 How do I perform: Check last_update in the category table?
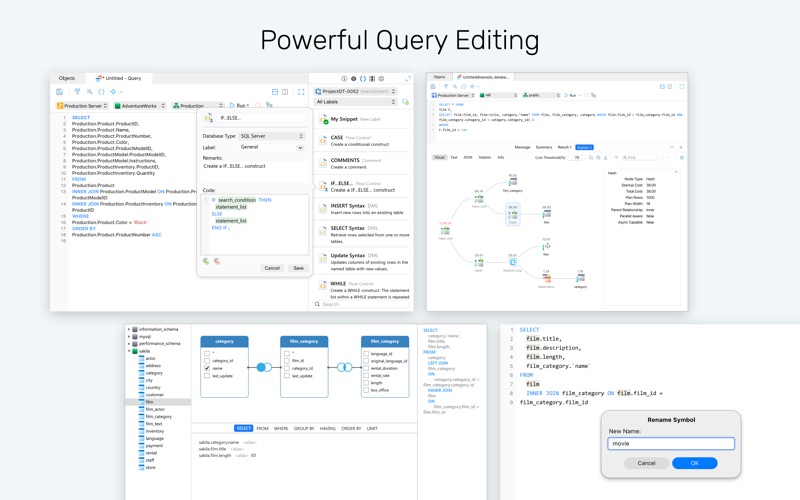[207, 376]
